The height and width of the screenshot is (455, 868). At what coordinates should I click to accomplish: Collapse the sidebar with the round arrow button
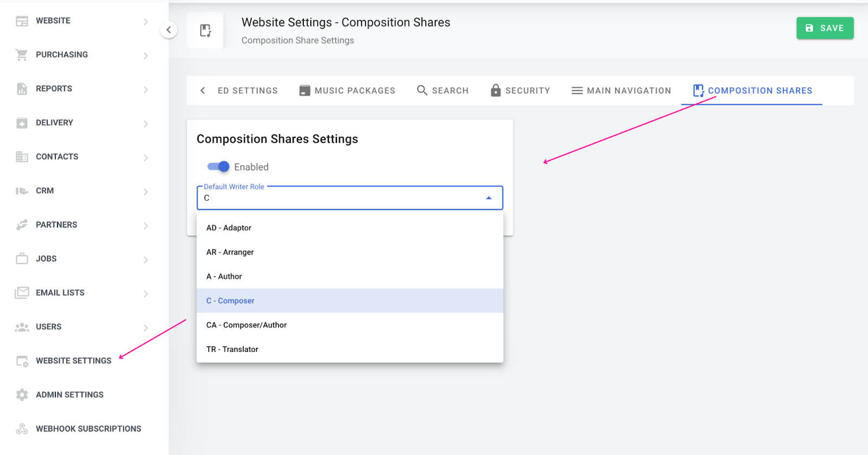point(169,30)
